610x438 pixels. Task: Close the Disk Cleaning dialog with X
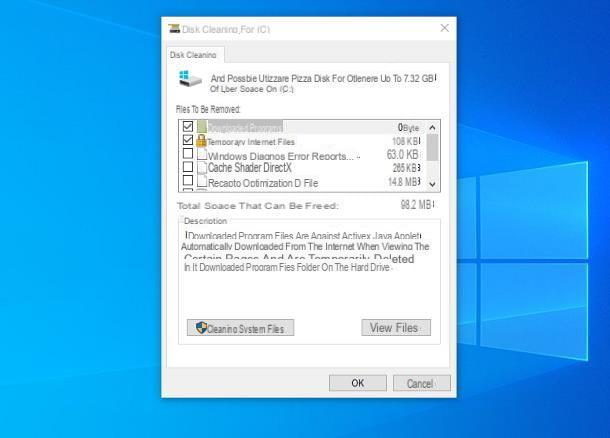[x=445, y=28]
